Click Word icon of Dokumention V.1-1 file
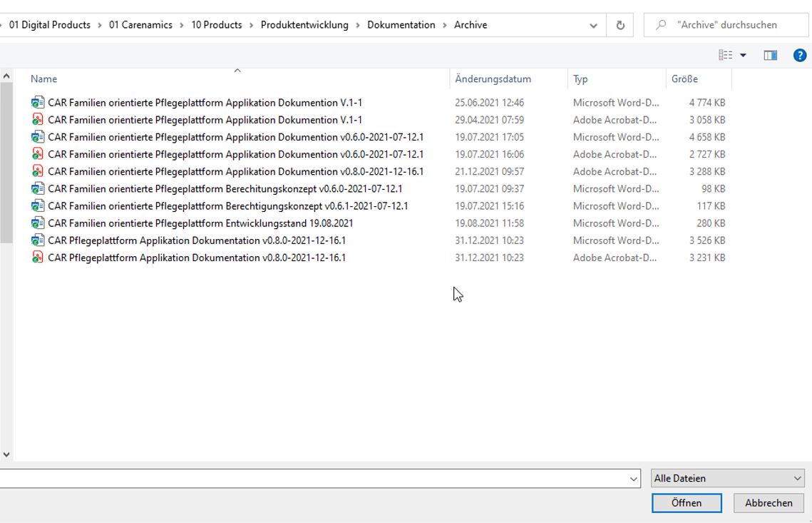Viewport: 812px width, 523px height. (38, 103)
